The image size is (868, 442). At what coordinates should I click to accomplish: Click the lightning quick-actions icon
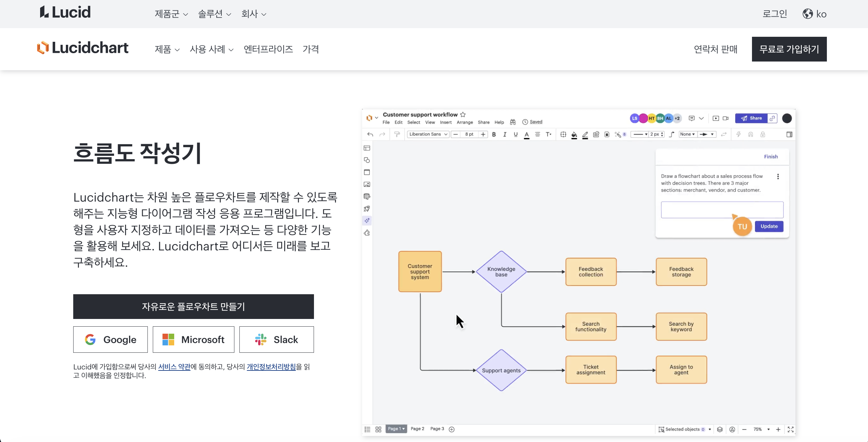738,134
